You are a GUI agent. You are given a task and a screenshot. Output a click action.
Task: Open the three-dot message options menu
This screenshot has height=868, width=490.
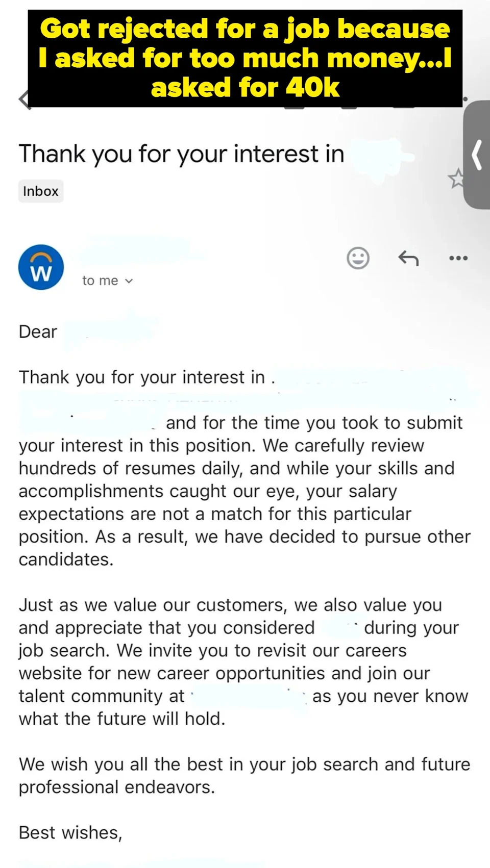coord(458,258)
